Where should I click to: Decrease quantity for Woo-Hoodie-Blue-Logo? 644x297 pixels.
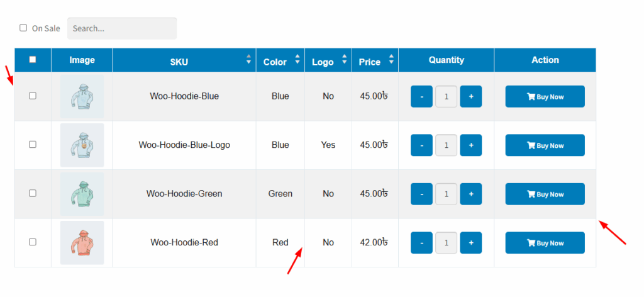421,145
